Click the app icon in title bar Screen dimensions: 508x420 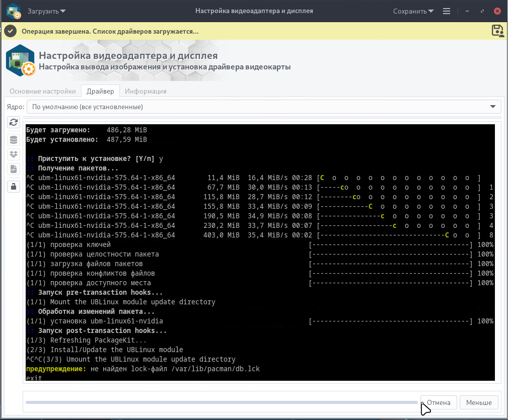(x=13, y=11)
